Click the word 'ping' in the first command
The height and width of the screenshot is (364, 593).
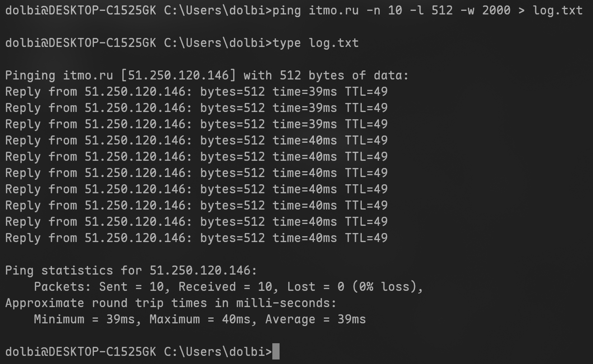287,10
